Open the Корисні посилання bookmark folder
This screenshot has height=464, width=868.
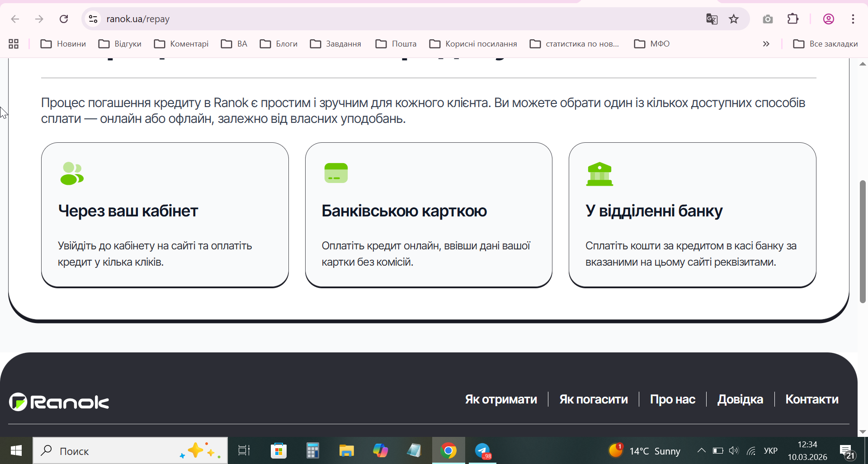pyautogui.click(x=473, y=44)
